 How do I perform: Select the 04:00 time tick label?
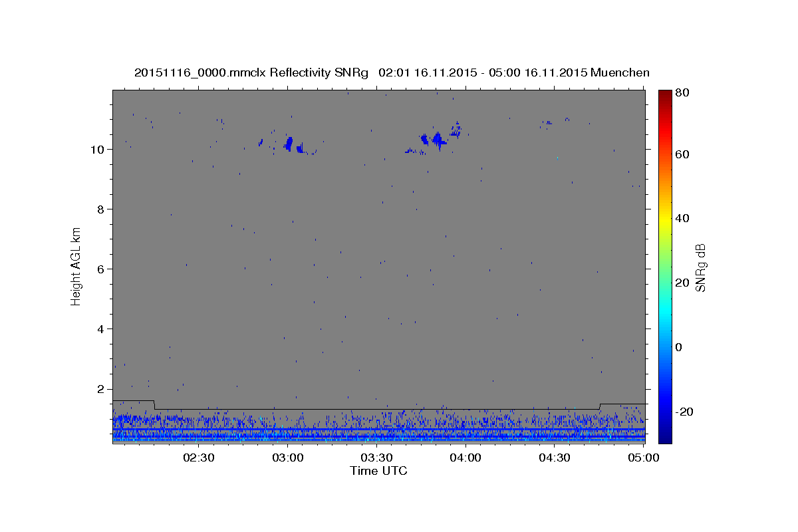click(x=465, y=458)
